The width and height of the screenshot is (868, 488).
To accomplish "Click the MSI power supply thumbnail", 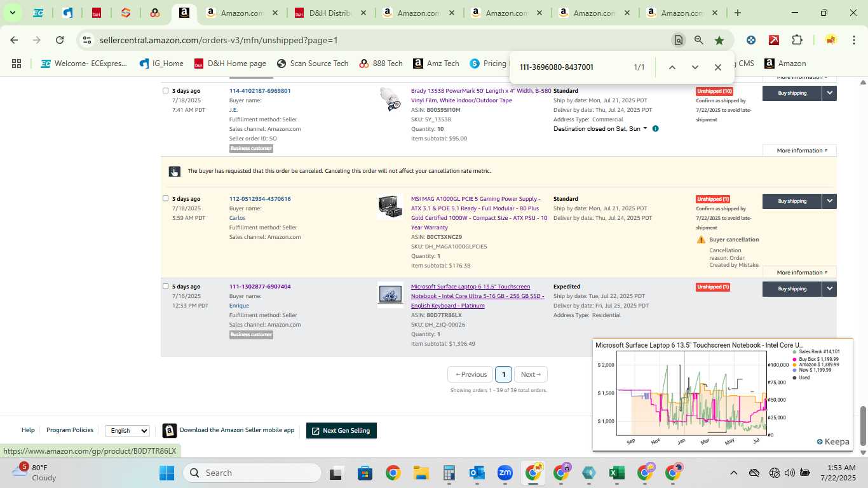I will [390, 207].
